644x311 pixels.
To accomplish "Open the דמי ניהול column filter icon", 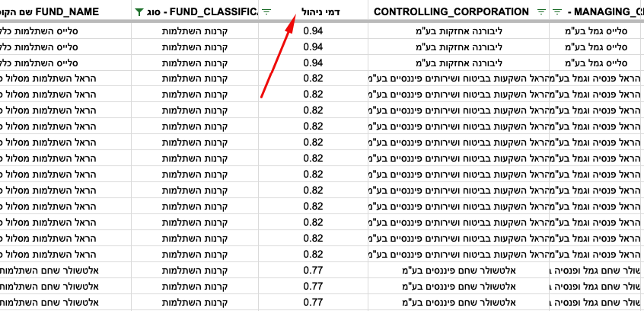I will click(266, 12).
